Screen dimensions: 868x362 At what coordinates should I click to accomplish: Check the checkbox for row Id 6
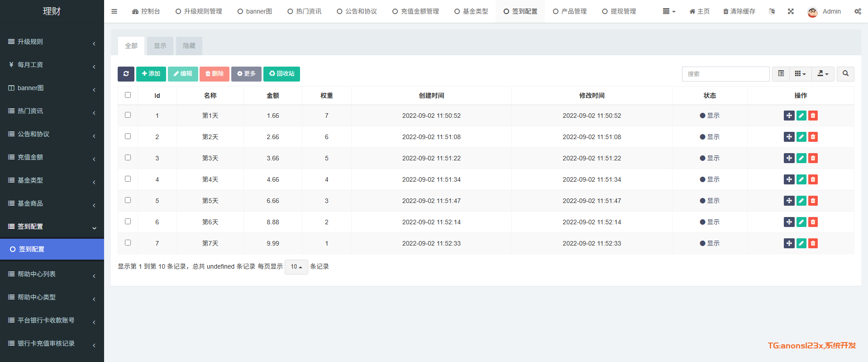coord(128,222)
